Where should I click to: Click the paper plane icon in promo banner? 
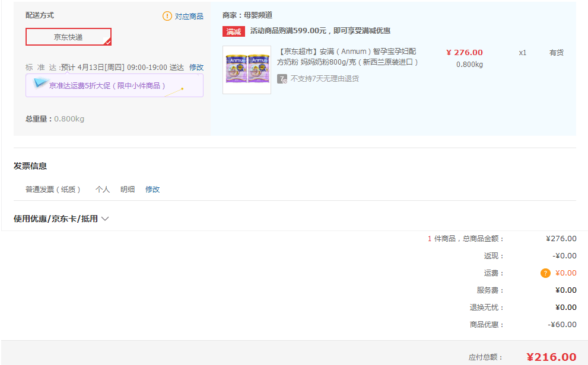tap(40, 83)
